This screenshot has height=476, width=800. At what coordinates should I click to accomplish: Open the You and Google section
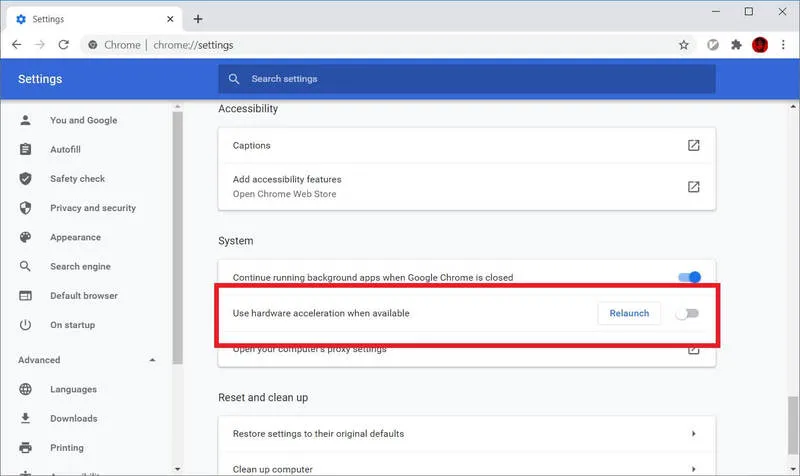83,120
